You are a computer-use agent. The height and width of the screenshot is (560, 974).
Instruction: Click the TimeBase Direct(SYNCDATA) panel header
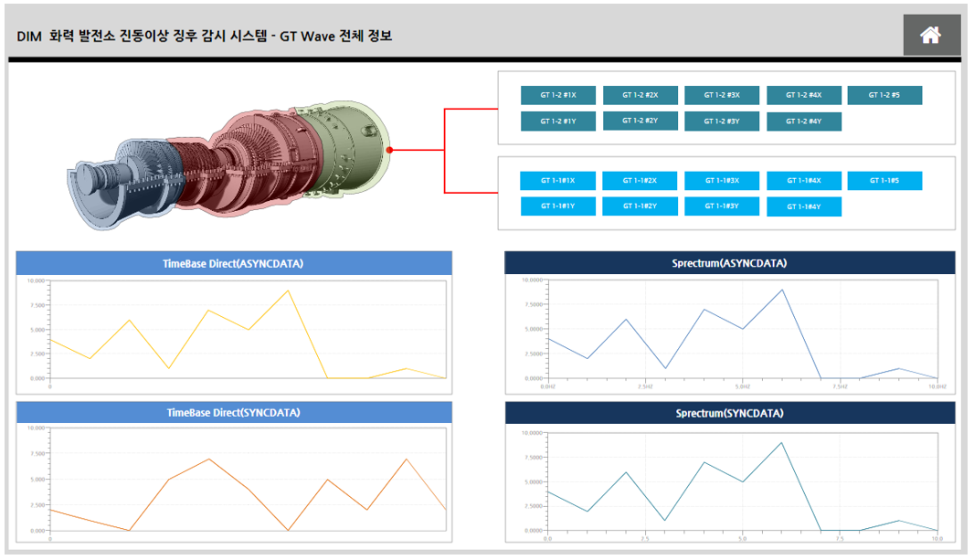(234, 412)
